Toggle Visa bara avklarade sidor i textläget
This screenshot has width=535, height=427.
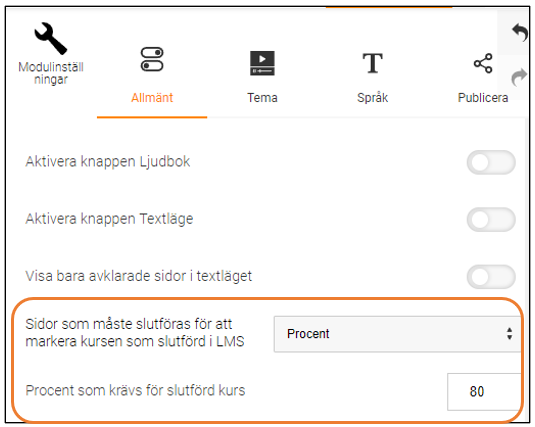(491, 277)
